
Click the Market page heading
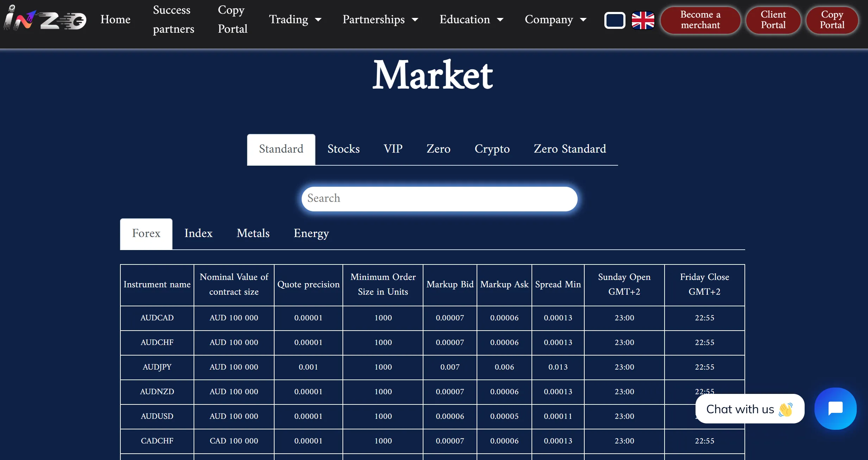[x=433, y=75]
